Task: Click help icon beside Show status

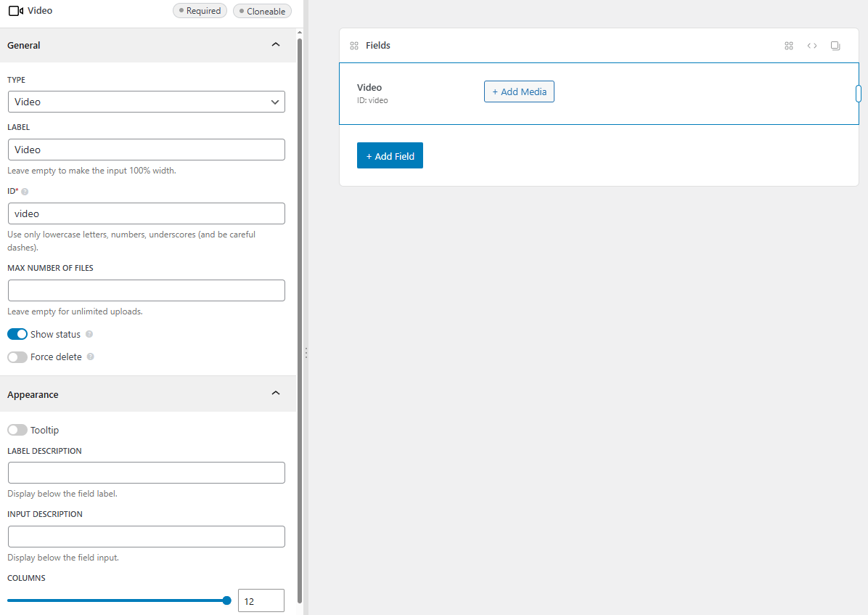Action: (x=89, y=335)
